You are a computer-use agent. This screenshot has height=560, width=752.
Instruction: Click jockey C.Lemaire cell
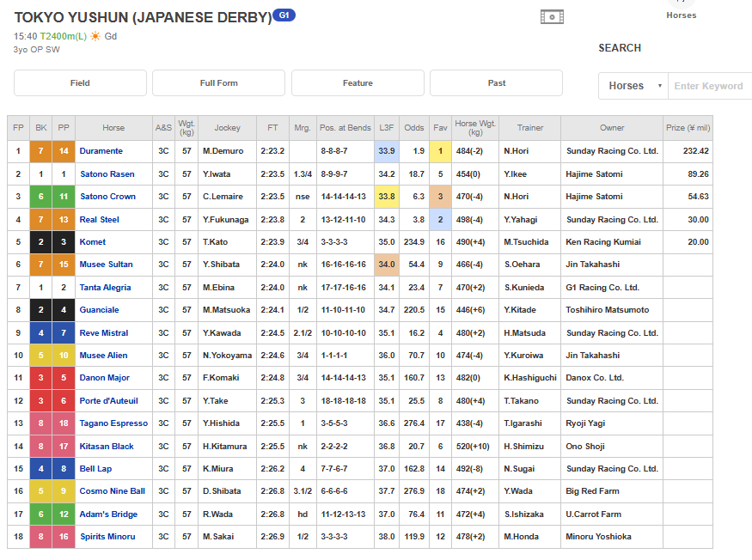(x=228, y=197)
